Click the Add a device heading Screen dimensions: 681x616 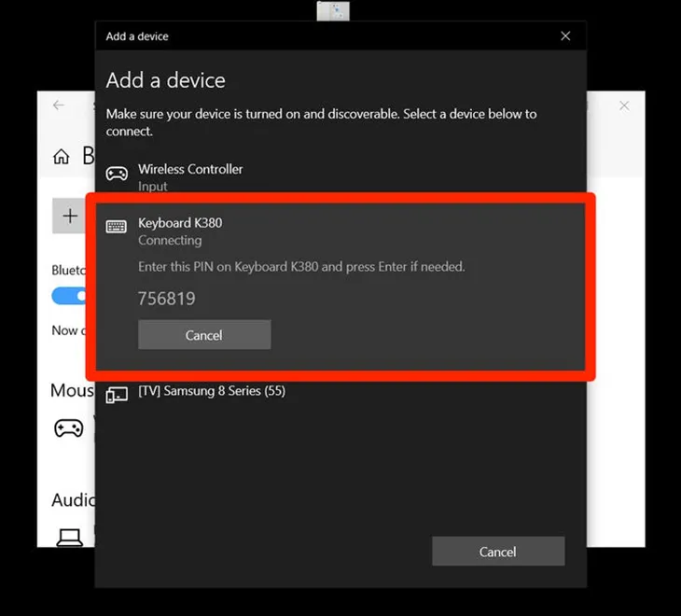point(165,80)
